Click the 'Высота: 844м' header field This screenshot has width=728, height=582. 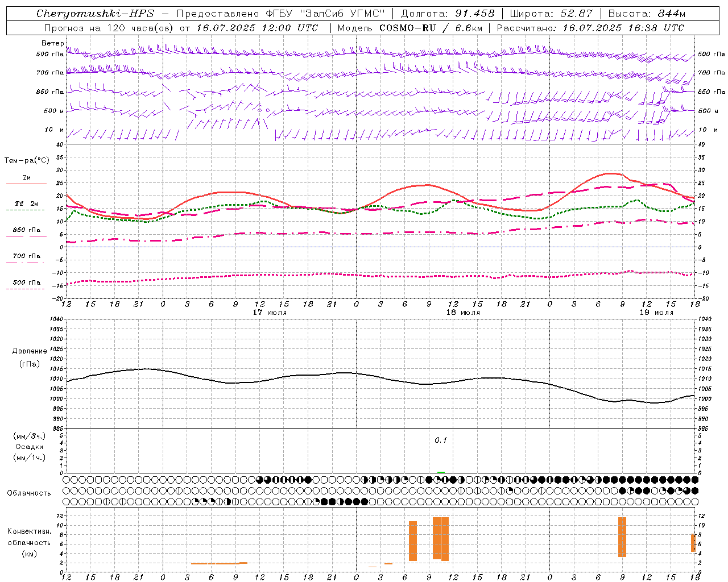pos(647,14)
